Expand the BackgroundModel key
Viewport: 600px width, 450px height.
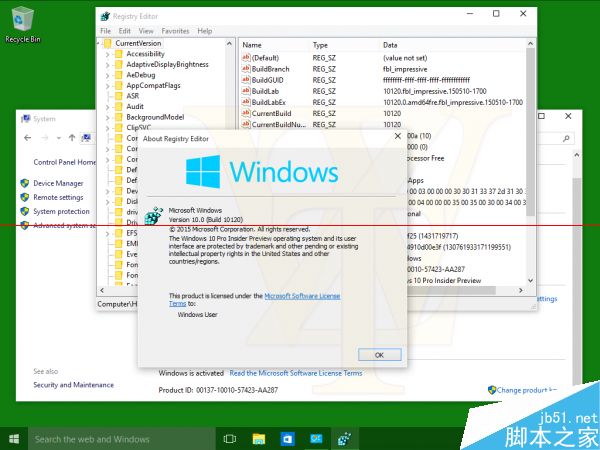(108, 118)
